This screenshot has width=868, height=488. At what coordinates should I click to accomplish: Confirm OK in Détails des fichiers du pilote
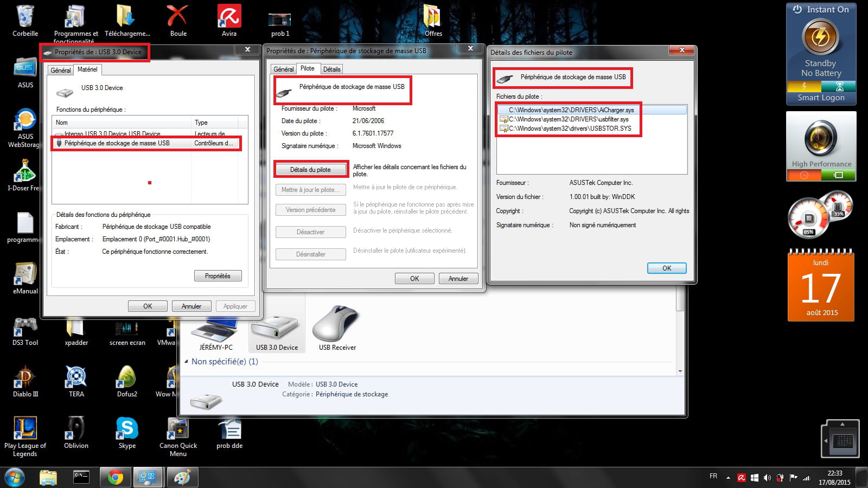[667, 268]
